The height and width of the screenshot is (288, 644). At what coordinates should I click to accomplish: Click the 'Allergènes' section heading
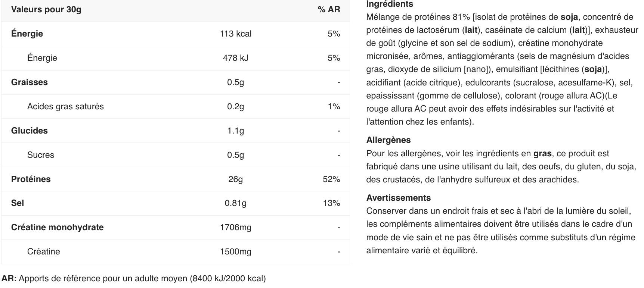(x=388, y=140)
